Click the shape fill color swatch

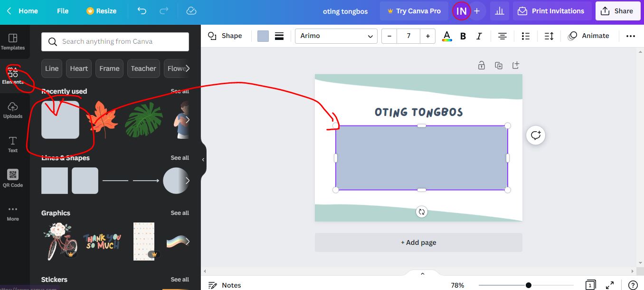(263, 36)
